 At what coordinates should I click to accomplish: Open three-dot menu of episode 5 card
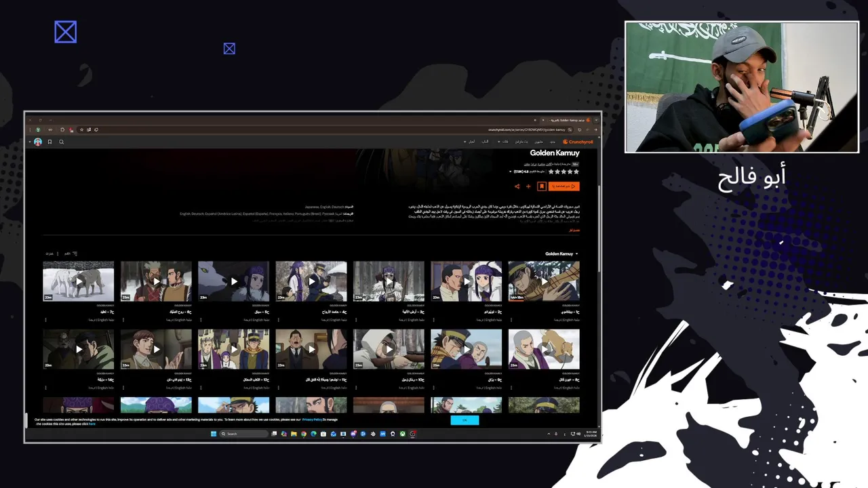coord(201,319)
